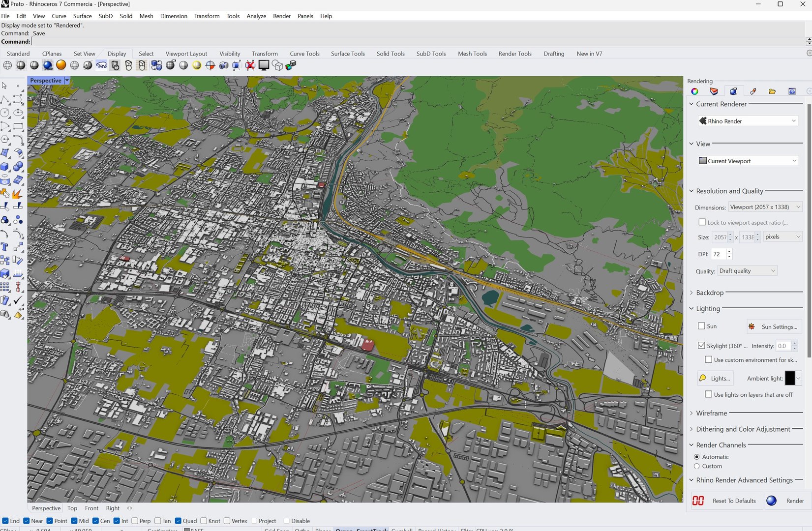Click the black monitor screen icon
Screen dimensions: 812x531
click(x=264, y=65)
